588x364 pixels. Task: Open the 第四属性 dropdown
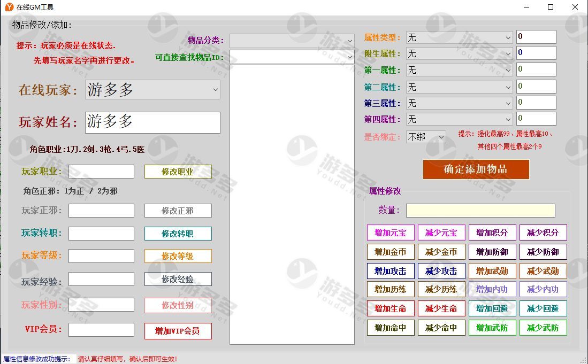(460, 119)
